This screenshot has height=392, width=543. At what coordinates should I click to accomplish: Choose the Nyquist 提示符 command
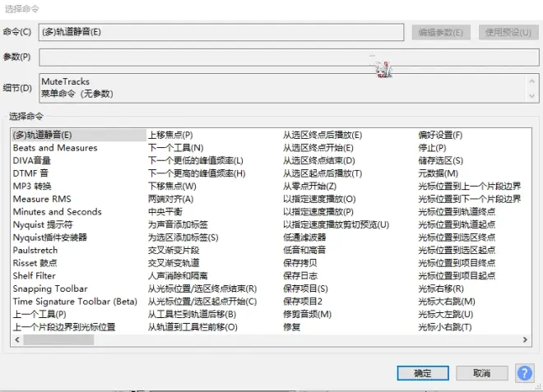click(x=43, y=224)
